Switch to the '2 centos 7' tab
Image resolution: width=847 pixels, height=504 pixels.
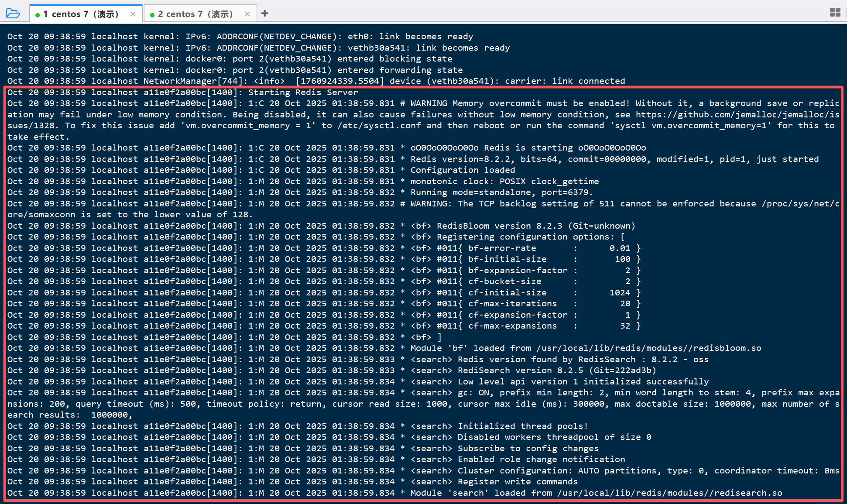[200, 14]
